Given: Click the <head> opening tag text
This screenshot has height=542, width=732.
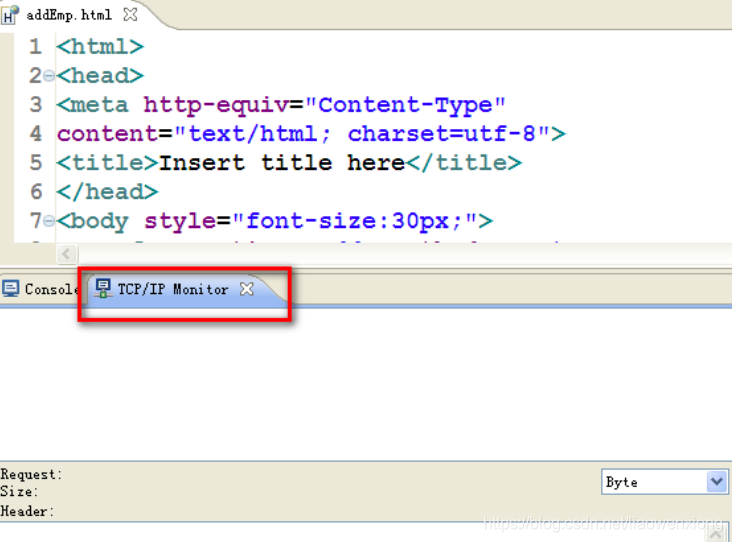Looking at the screenshot, I should (x=100, y=76).
